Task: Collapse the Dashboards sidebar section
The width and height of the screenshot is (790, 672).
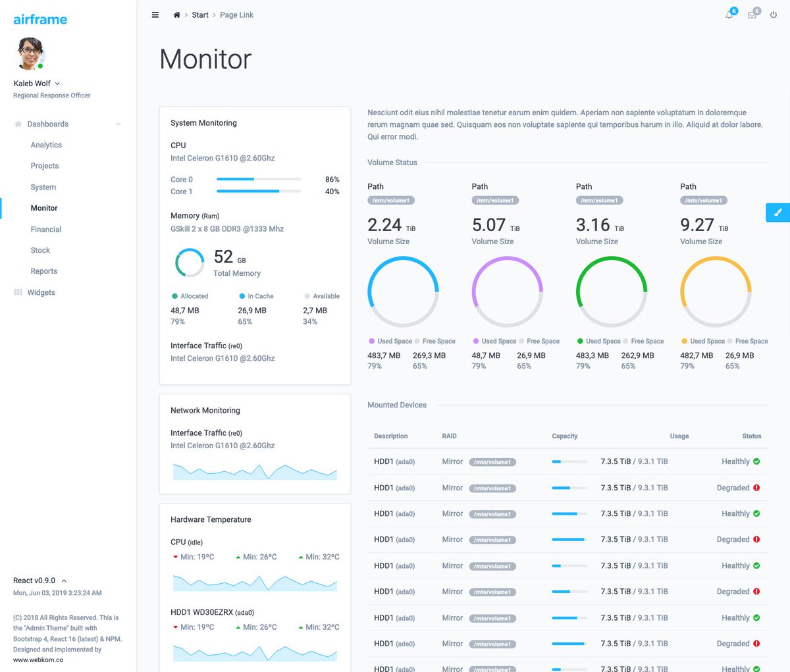Action: click(118, 124)
